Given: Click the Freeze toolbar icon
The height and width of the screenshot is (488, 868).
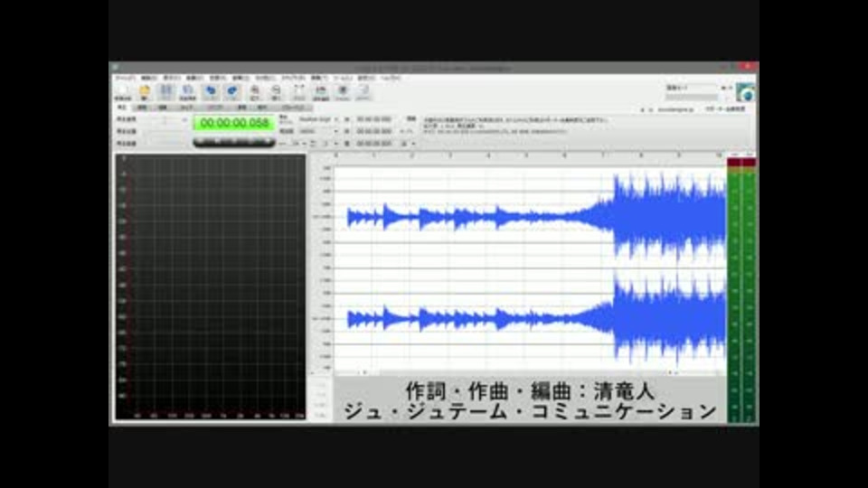Looking at the screenshot, I should tap(343, 92).
